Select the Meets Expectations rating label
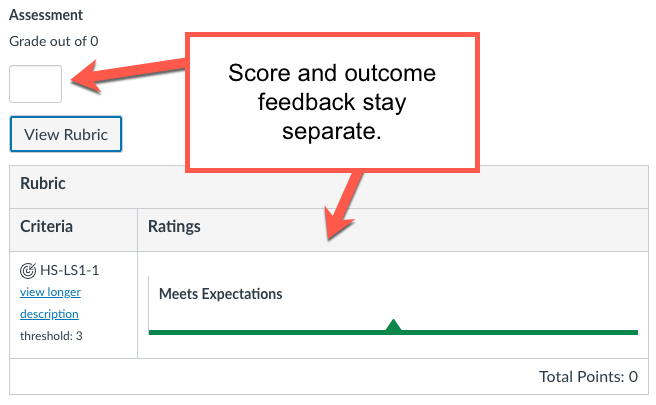Viewport: 656px width, 405px height. click(221, 294)
